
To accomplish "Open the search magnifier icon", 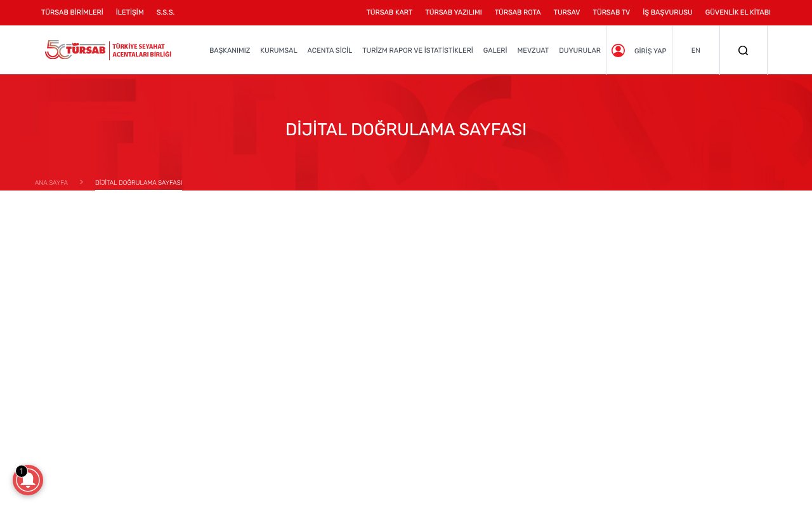I will [743, 50].
